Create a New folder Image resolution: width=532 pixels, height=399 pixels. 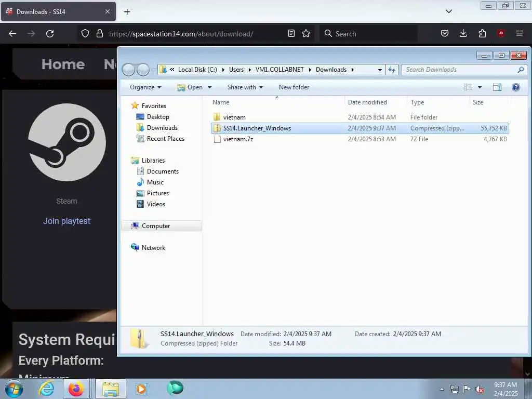click(x=294, y=87)
